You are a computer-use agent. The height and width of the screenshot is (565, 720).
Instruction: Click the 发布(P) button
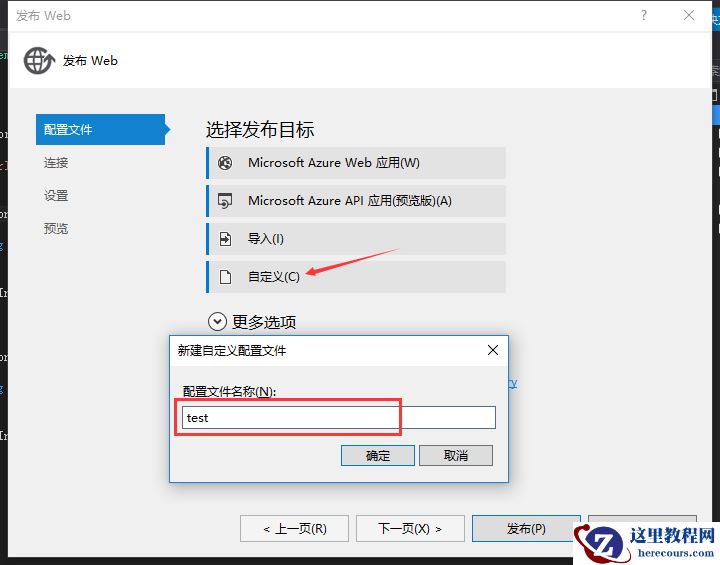click(x=526, y=529)
